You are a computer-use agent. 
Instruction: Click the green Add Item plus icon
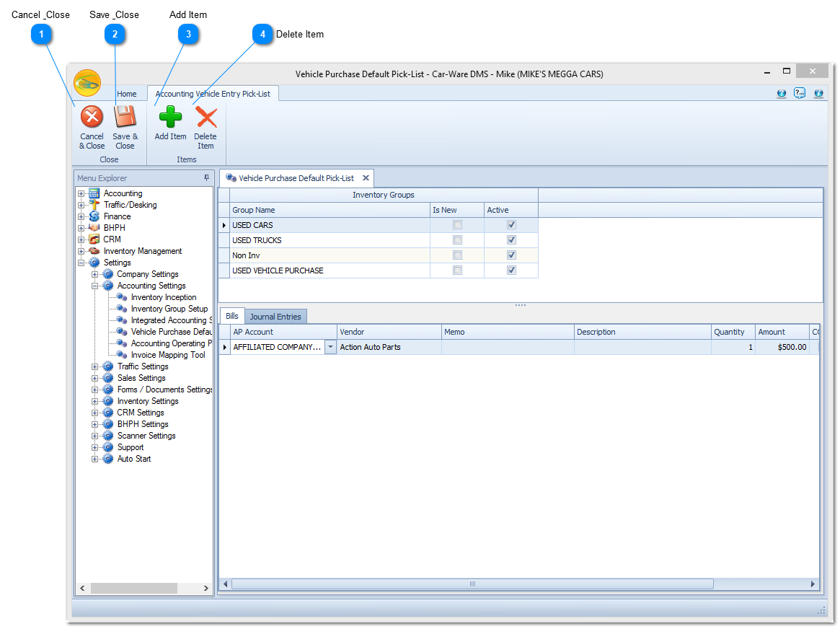[x=170, y=116]
